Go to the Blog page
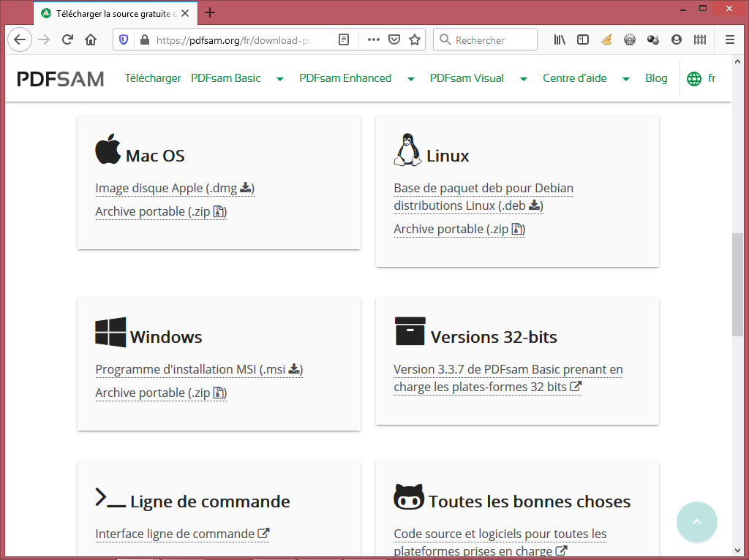This screenshot has height=560, width=749. (656, 78)
